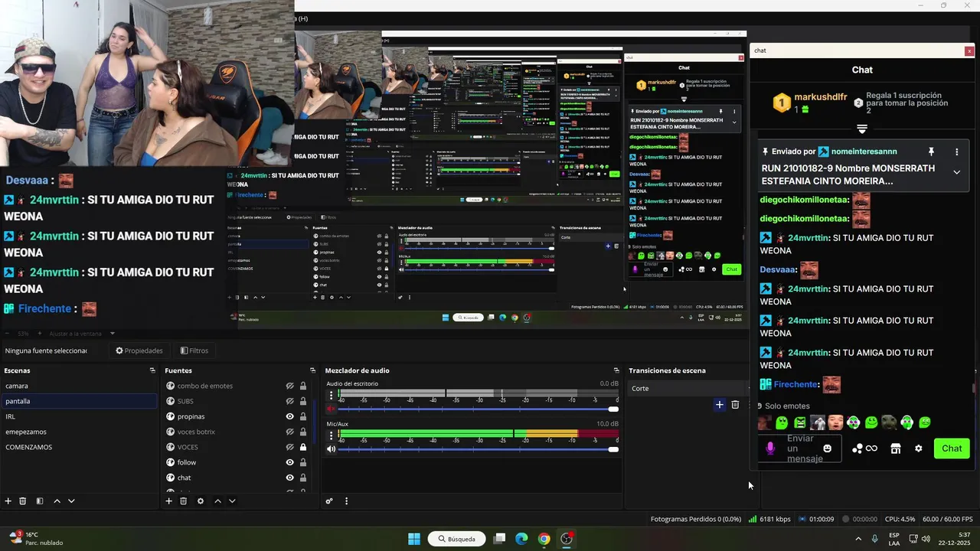Add a new scene with plus icon

[8, 501]
